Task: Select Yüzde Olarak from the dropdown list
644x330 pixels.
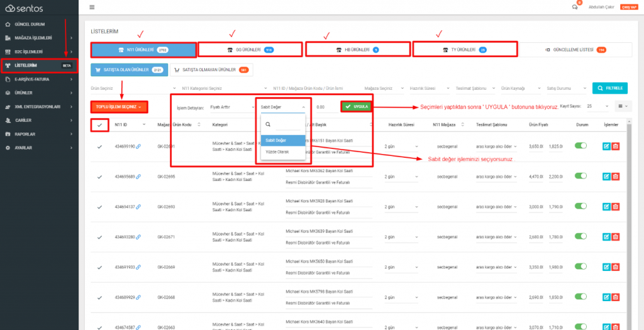Action: click(x=275, y=151)
